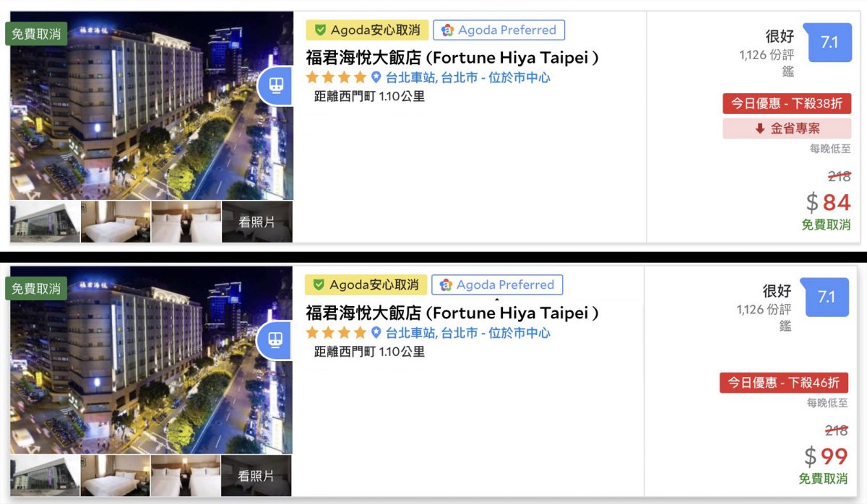The height and width of the screenshot is (504, 867).
Task: Click the train station icon on top listing photo
Action: [x=276, y=86]
